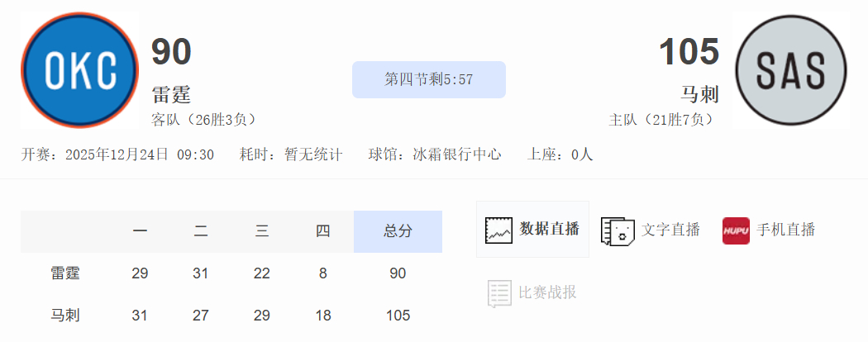The width and height of the screenshot is (868, 342).
Task: Open the 文字直播 link
Action: [x=670, y=229]
